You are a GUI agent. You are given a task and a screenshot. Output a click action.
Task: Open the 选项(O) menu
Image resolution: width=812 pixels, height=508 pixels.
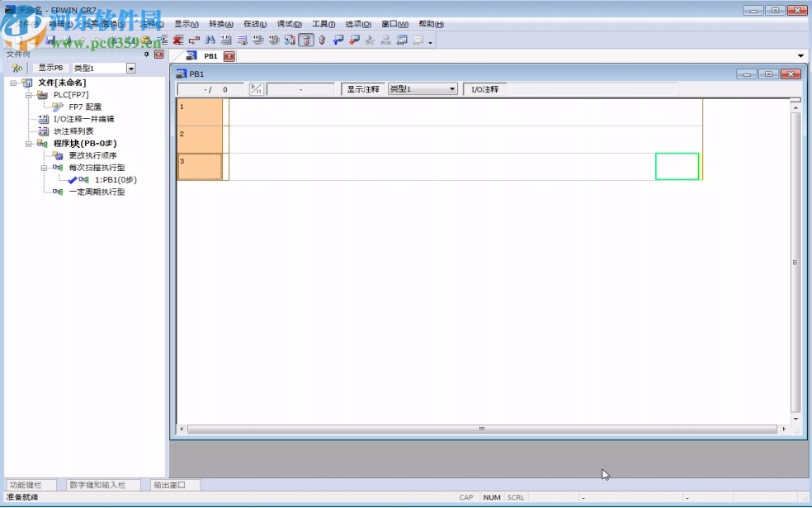click(358, 24)
